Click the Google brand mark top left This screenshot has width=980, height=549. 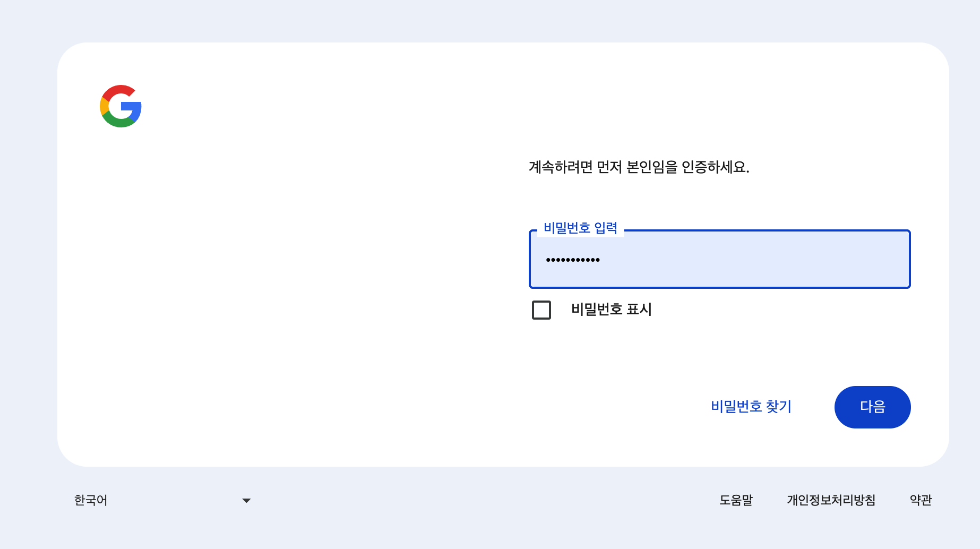pos(121,106)
